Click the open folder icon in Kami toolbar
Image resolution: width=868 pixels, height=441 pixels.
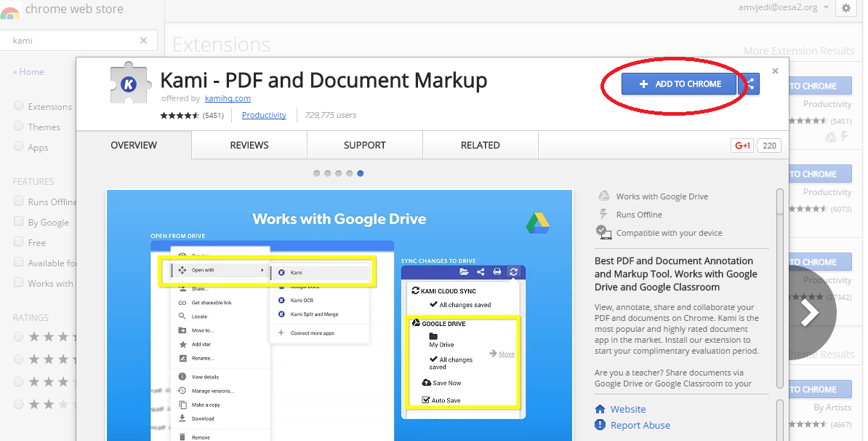point(464,271)
